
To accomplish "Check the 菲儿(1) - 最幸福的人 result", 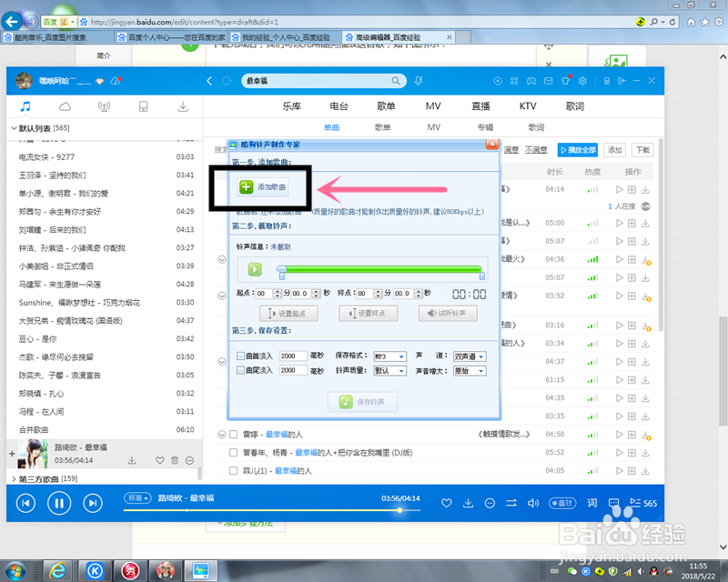I will pos(234,471).
